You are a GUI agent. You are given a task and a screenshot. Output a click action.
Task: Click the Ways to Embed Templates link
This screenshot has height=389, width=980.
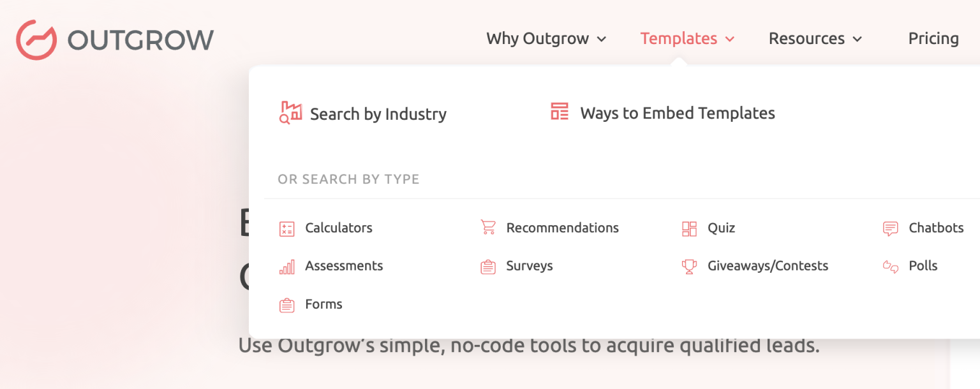tap(677, 113)
